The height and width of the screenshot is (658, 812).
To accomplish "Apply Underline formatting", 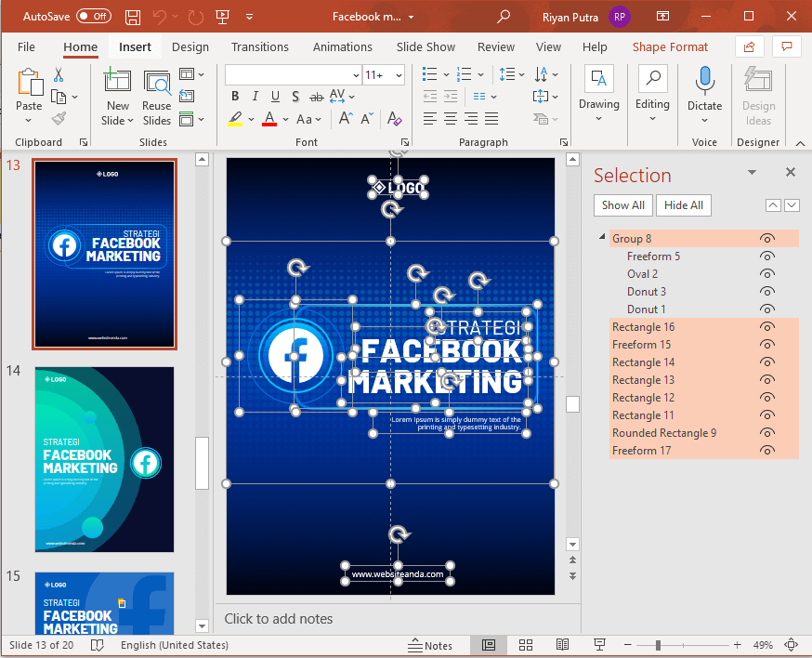I will pos(275,97).
